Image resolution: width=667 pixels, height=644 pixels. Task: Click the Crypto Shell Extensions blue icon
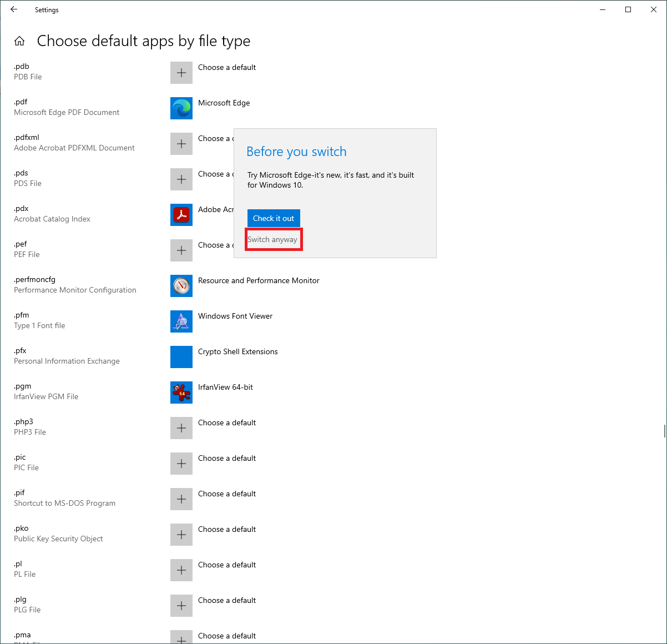(181, 357)
